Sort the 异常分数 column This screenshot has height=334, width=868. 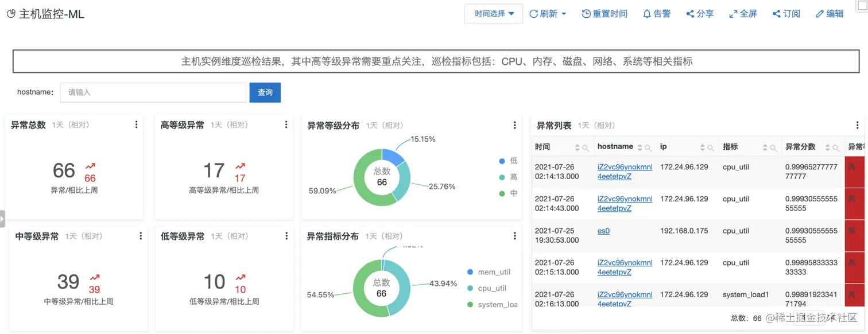tap(827, 147)
